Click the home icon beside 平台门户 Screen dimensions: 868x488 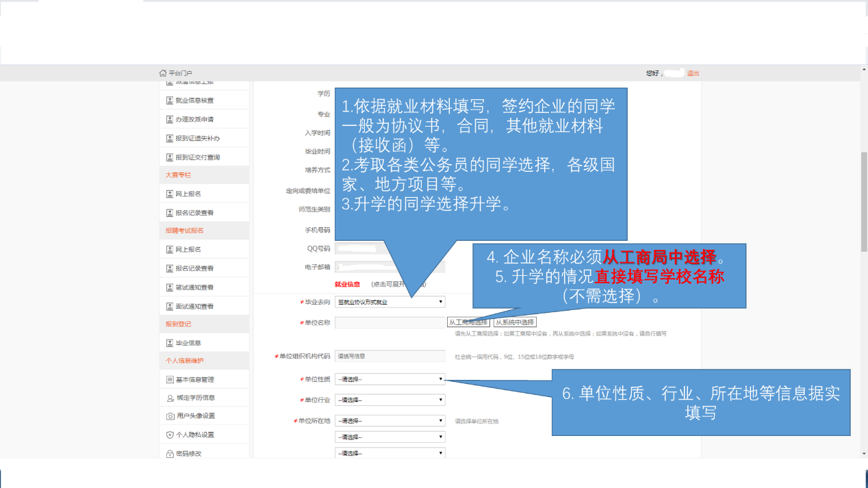(163, 73)
